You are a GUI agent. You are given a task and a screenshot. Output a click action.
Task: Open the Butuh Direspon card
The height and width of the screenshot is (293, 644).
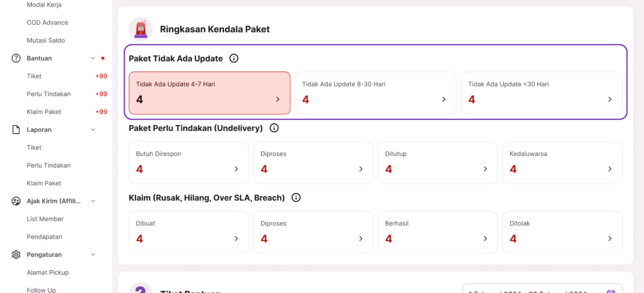(x=189, y=162)
